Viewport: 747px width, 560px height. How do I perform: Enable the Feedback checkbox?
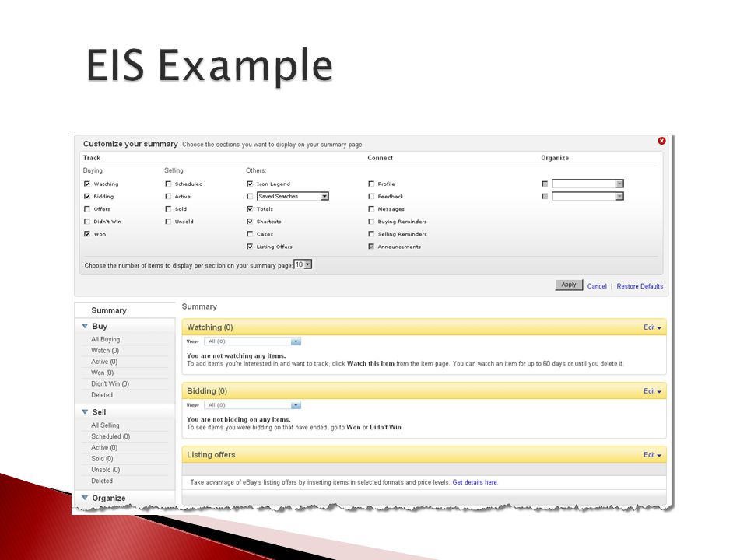click(x=371, y=196)
